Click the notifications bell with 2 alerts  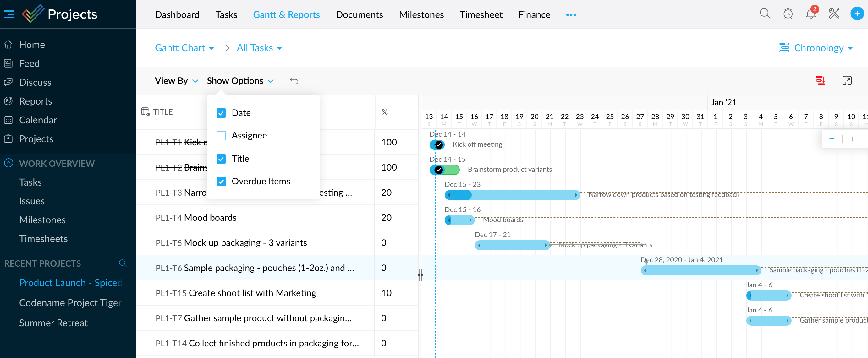[811, 14]
